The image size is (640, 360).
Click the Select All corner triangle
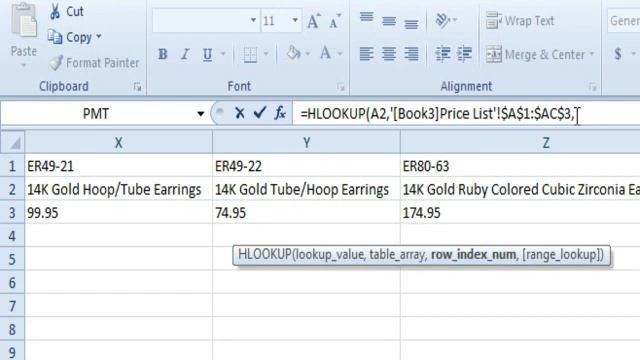click(13, 142)
